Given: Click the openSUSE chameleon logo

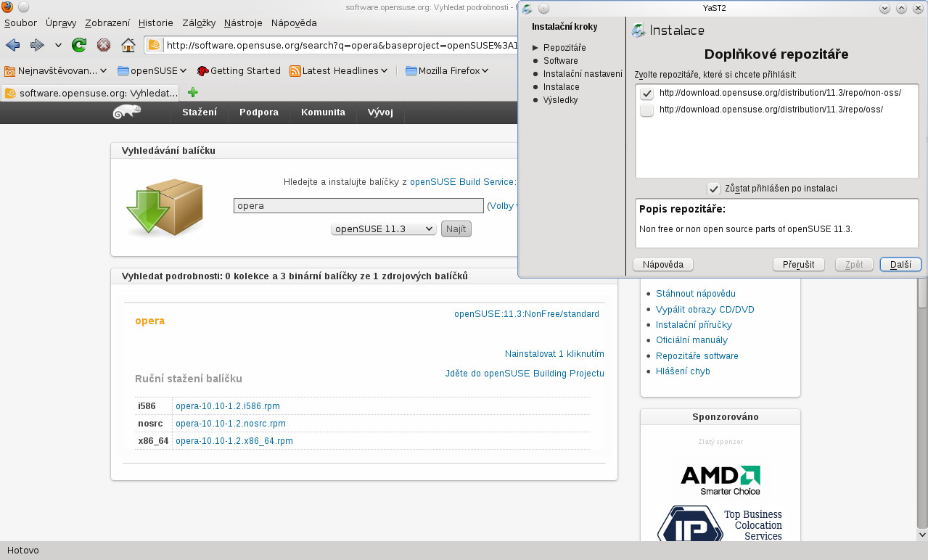Looking at the screenshot, I should pos(127,112).
